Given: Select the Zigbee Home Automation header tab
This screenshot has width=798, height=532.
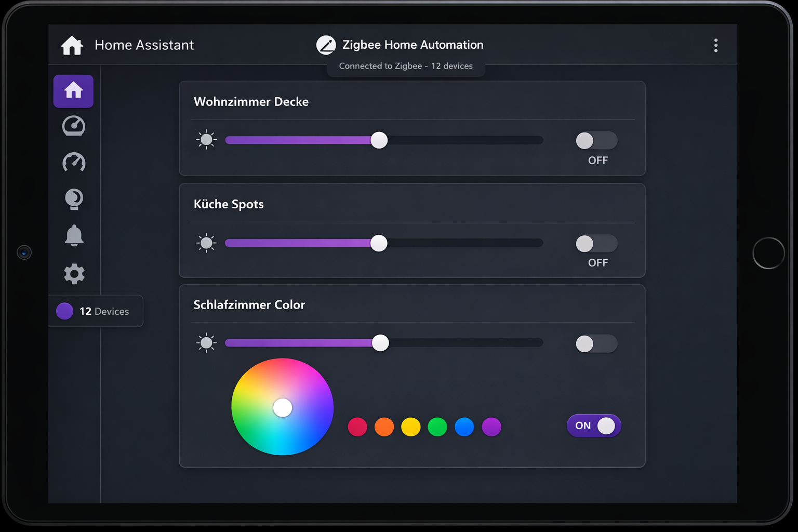Looking at the screenshot, I should [x=413, y=45].
